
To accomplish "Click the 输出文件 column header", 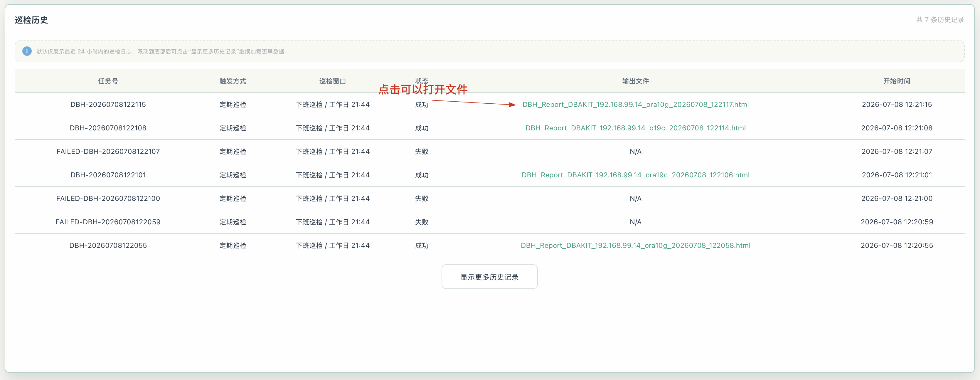I will 635,81.
